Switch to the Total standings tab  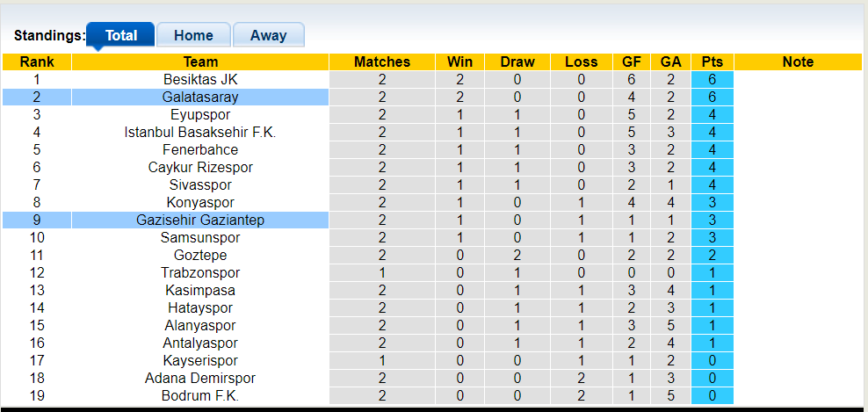[x=120, y=35]
